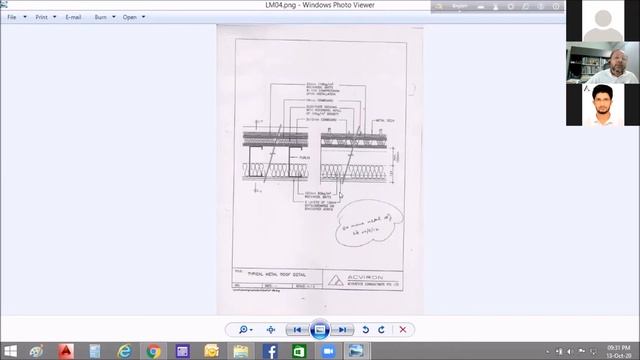Open File Explorer from taskbar
The image size is (640, 360).
[241, 351]
